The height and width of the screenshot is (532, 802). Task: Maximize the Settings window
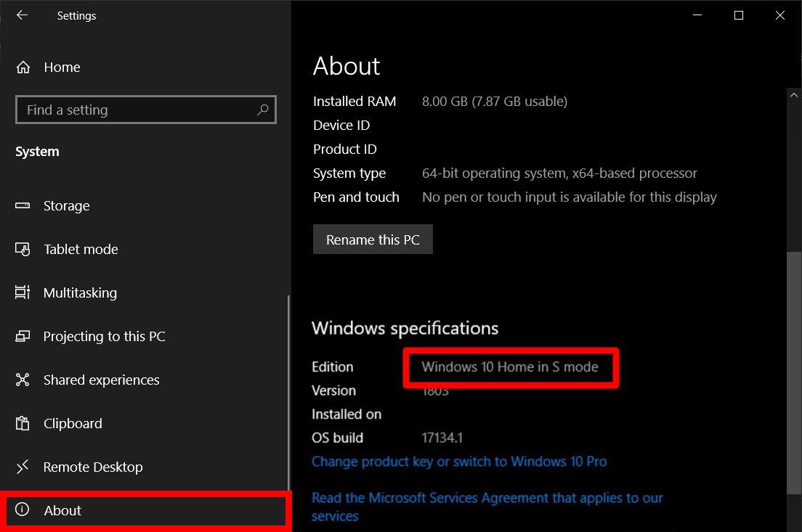tap(739, 15)
